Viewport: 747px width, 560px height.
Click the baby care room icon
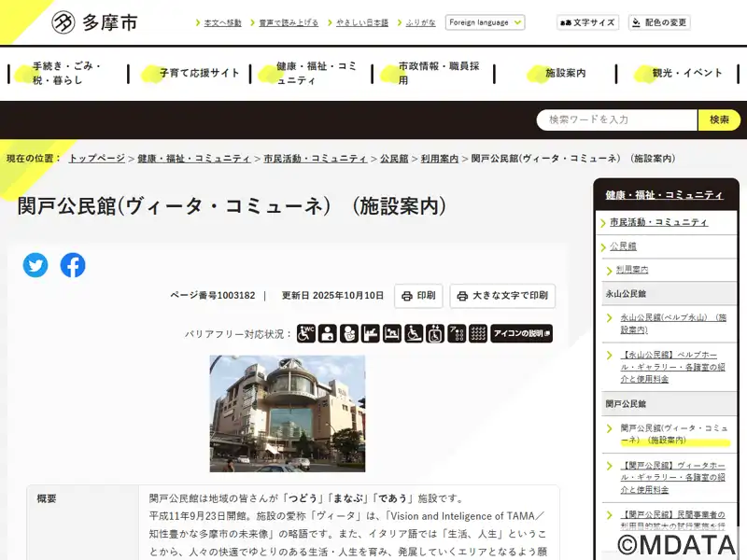pyautogui.click(x=349, y=333)
